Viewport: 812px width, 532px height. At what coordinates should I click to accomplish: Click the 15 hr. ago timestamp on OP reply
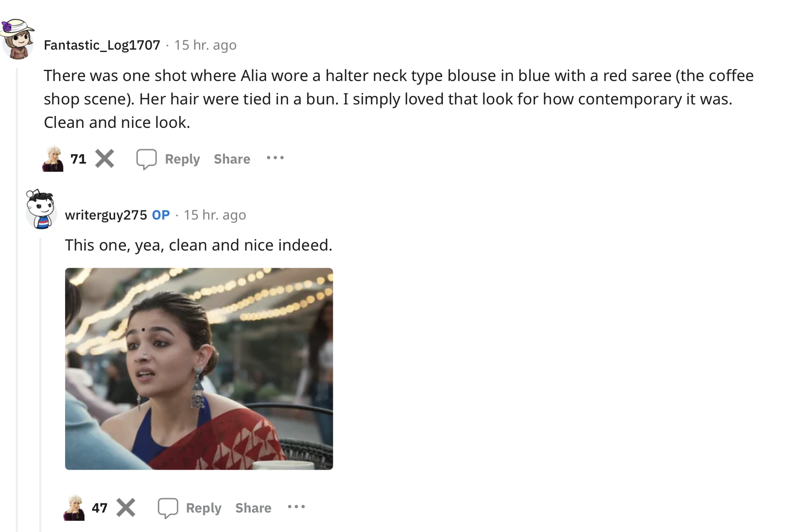pyautogui.click(x=215, y=215)
